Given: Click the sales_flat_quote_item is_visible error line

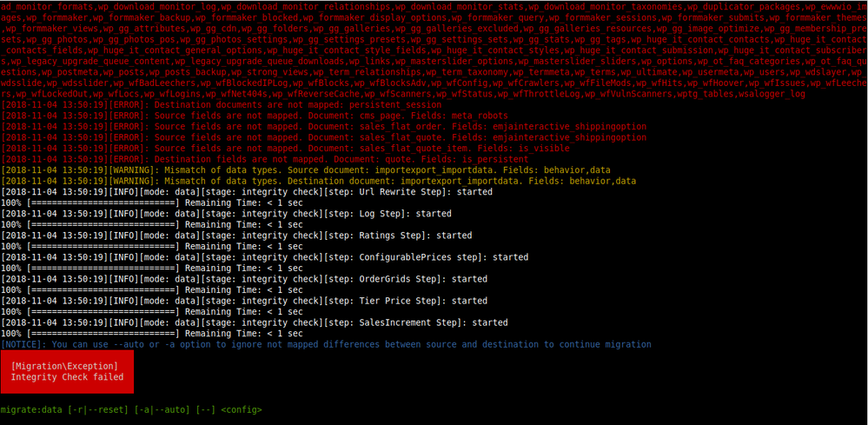Looking at the screenshot, I should click(285, 149).
